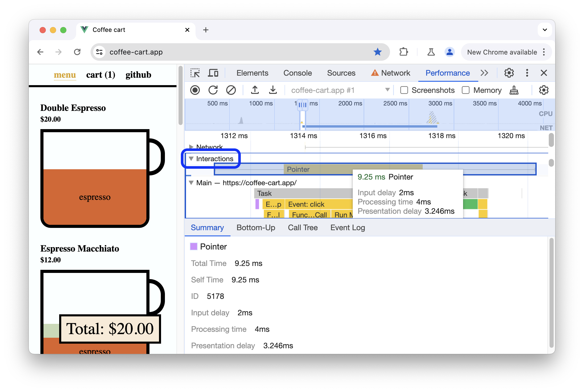Click the reload and profile icon

[213, 90]
